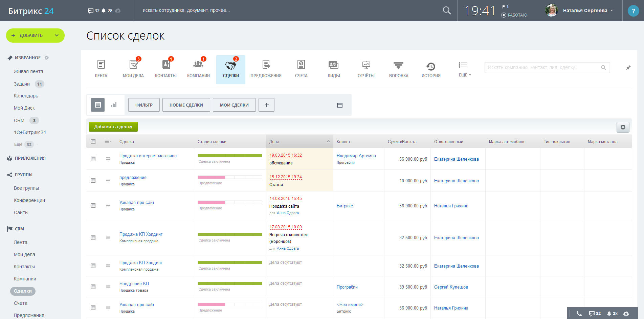Open Задачи in the sidebar
The width and height of the screenshot is (644, 319).
22,84
